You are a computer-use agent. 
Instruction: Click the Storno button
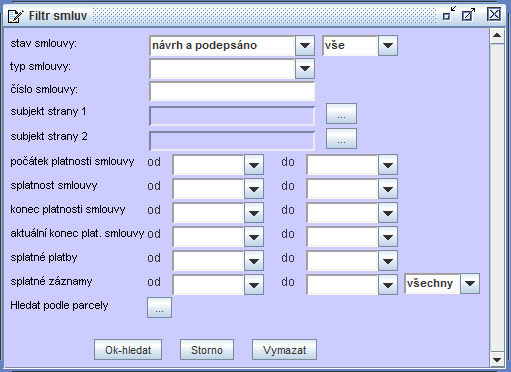tap(207, 350)
